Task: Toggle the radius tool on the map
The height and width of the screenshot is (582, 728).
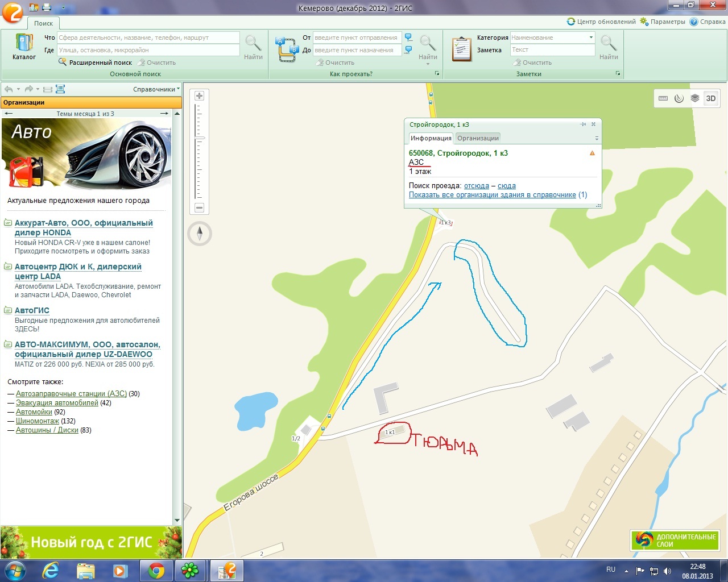Action: [679, 98]
